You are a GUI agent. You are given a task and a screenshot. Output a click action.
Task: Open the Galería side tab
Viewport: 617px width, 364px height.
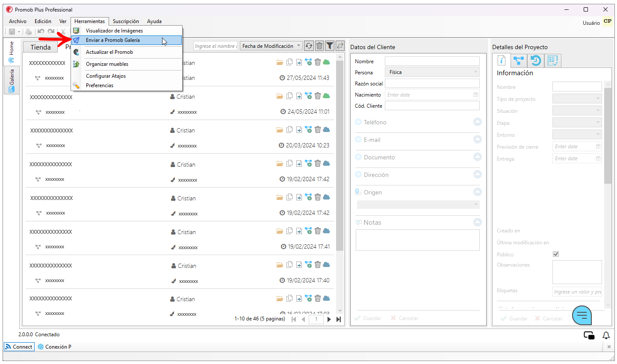12,80
